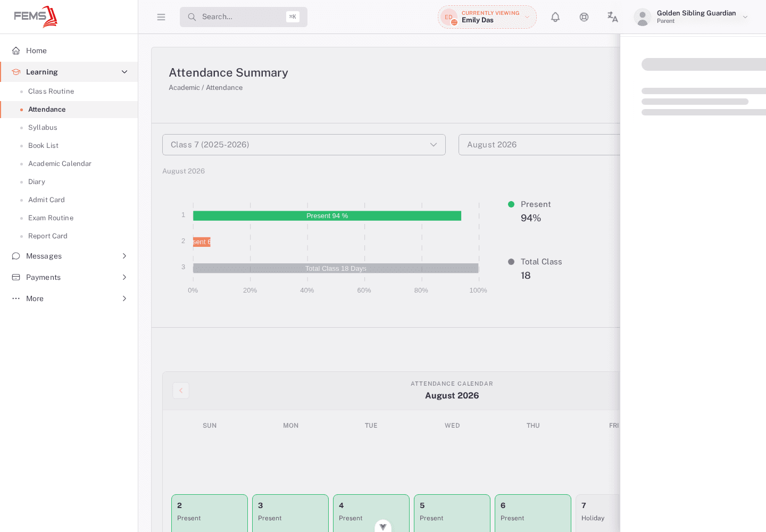Click the magnifier icon in search bar
Screen dimensions: 766x532
(192, 17)
